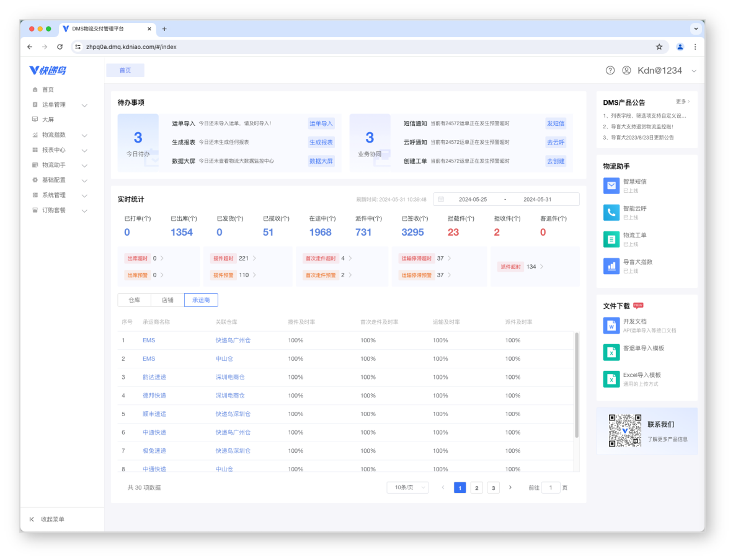This screenshot has width=733, height=560.
Task: Click the 联系我们 QR code
Action: click(x=624, y=431)
